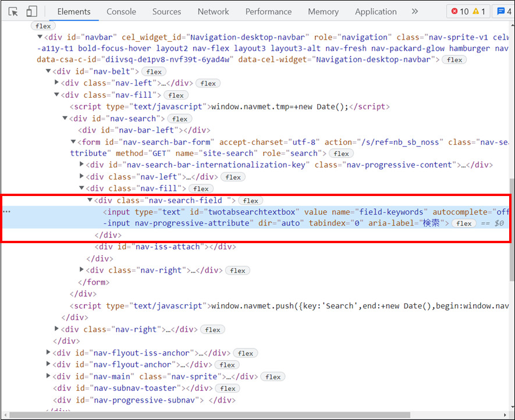Select the script with window.navmet.tmp

(x=230, y=106)
